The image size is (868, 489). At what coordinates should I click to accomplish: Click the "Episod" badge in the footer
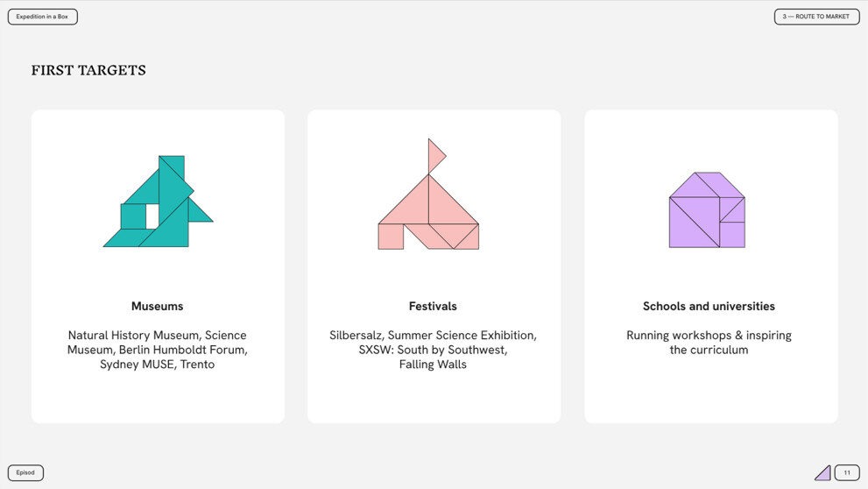25,473
